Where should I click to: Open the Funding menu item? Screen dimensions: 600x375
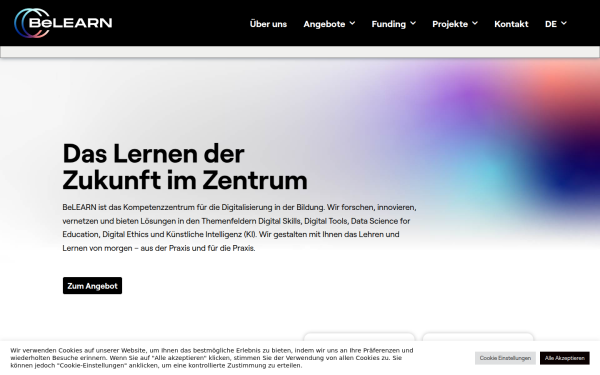point(388,24)
